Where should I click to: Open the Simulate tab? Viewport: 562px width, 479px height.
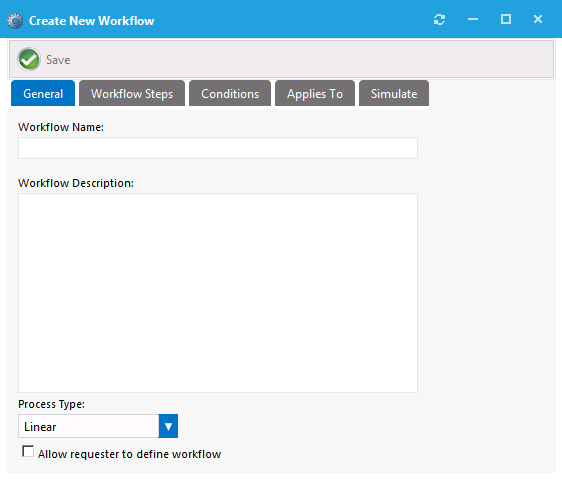click(394, 93)
